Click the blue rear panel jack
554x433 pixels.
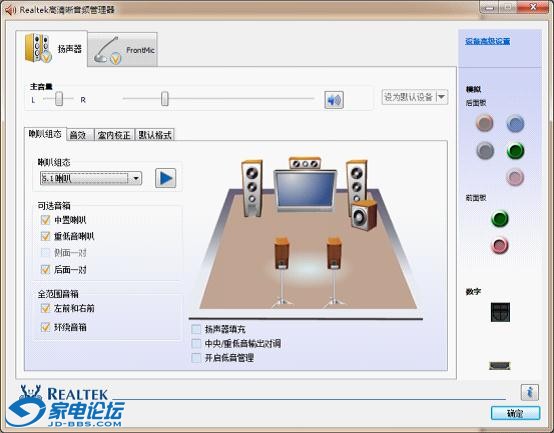point(515,123)
